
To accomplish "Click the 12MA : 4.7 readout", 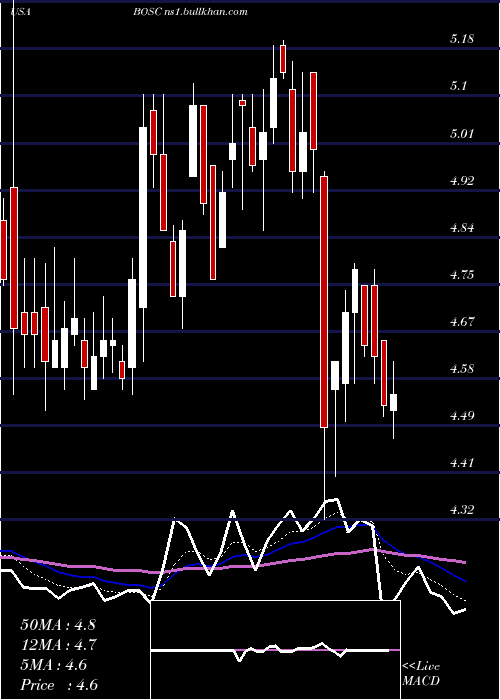I will (58, 645).
